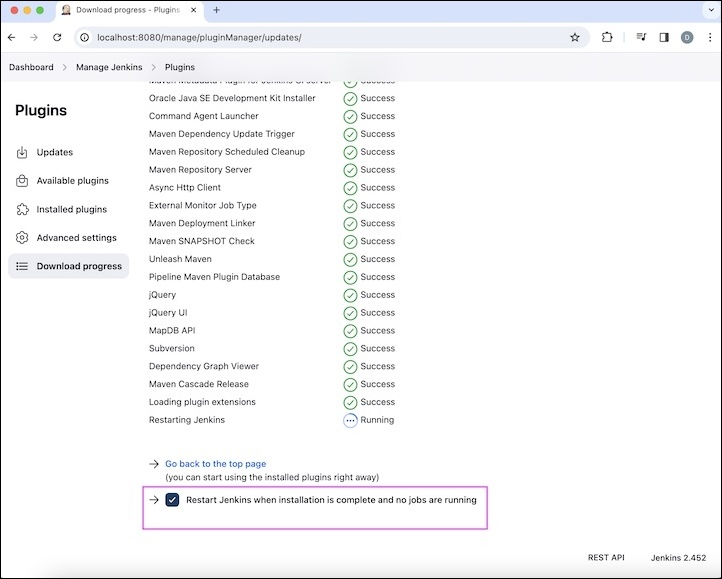This screenshot has height=579, width=722.
Task: Bookmark this page with the star icon
Action: click(575, 37)
